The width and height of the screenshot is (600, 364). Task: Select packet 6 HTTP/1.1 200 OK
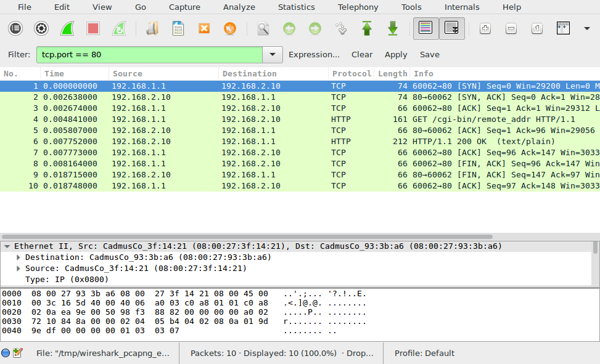pos(300,142)
